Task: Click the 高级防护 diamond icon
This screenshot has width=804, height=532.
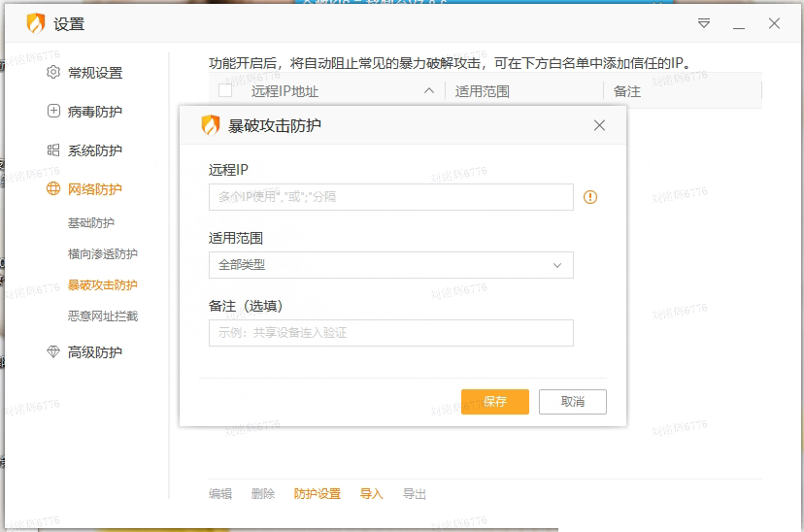Action: [x=53, y=352]
